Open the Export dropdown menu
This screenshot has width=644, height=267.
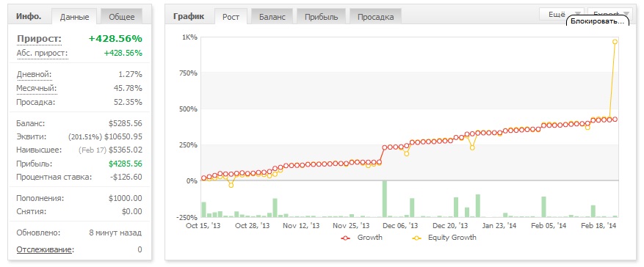[x=609, y=13]
